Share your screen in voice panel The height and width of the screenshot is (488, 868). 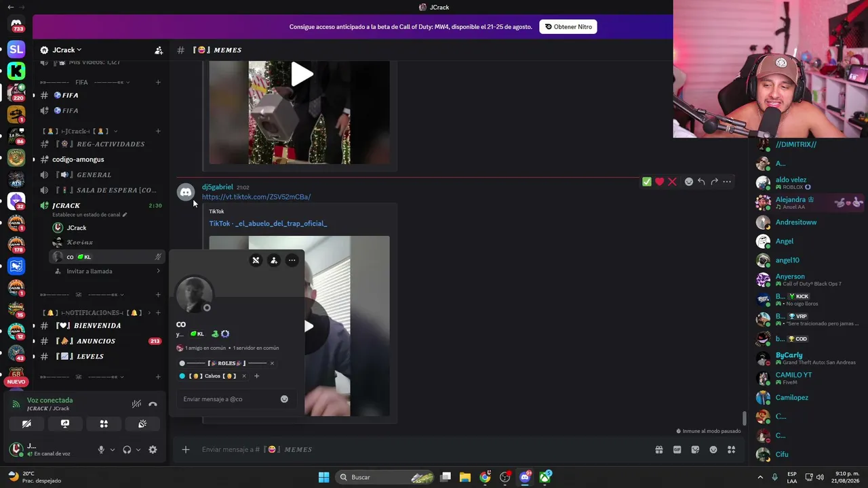(65, 424)
